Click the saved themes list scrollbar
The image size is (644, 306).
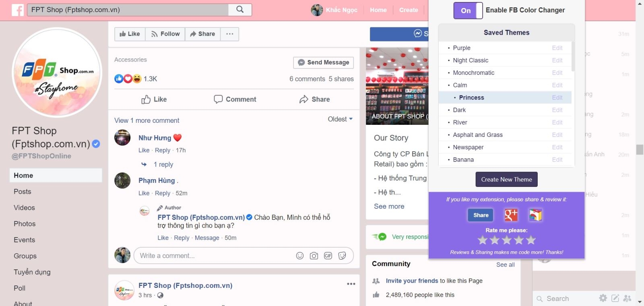click(x=573, y=56)
